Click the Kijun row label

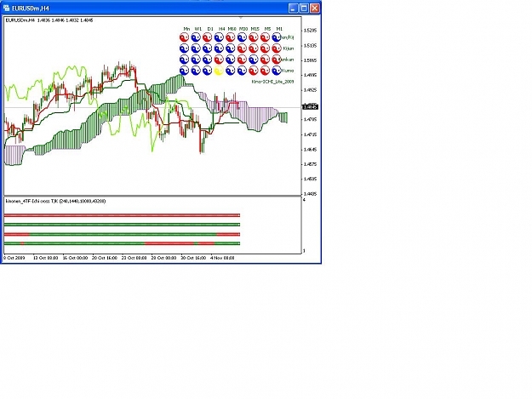click(289, 48)
